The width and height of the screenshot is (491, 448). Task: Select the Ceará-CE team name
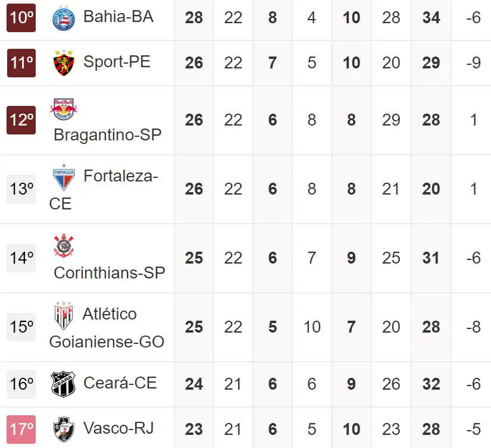pyautogui.click(x=120, y=383)
